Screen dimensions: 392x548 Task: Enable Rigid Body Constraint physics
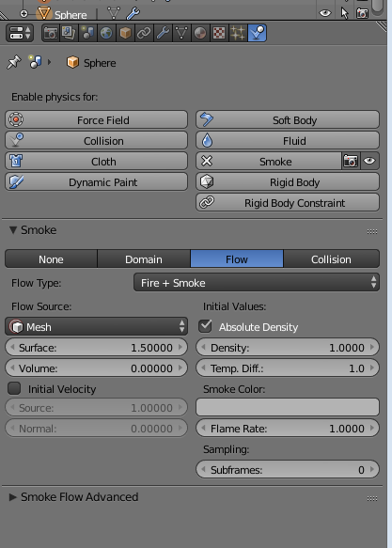[288, 203]
